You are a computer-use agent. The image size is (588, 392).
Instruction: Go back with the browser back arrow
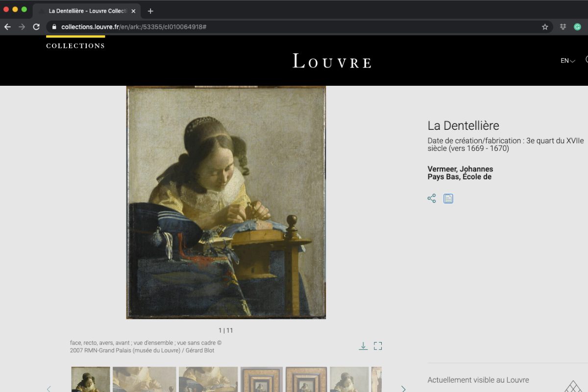(x=7, y=27)
